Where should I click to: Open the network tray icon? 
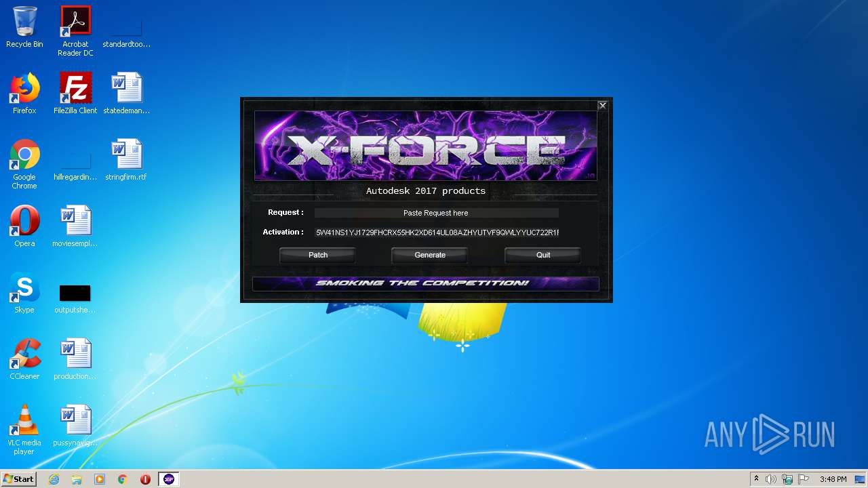[787, 479]
